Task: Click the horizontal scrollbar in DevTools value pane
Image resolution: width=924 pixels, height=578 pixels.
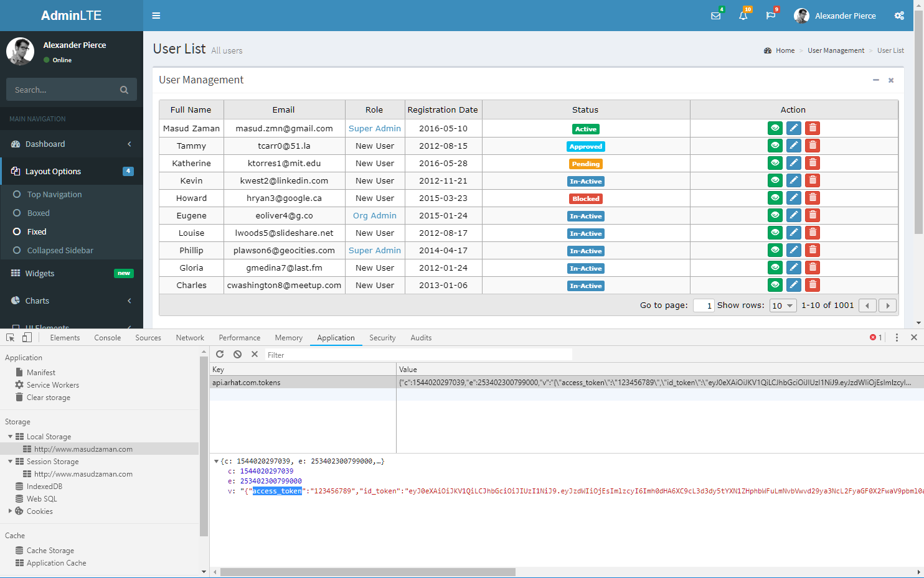Action: [x=367, y=572]
